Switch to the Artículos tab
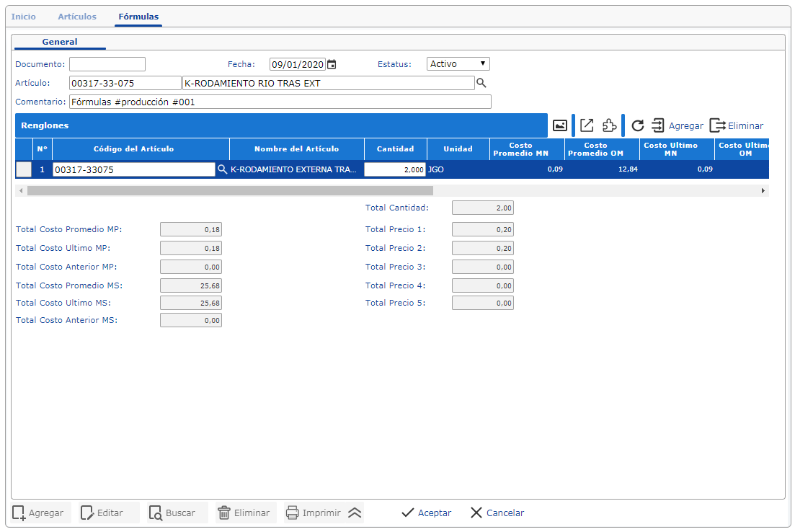Screen dimensions: 795x532 pos(77,17)
